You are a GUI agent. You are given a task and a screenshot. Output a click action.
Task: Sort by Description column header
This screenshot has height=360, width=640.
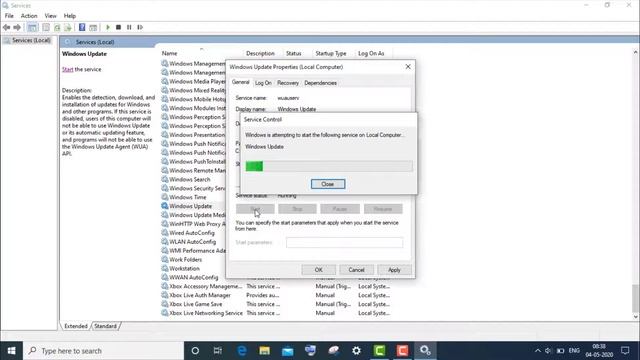point(260,53)
